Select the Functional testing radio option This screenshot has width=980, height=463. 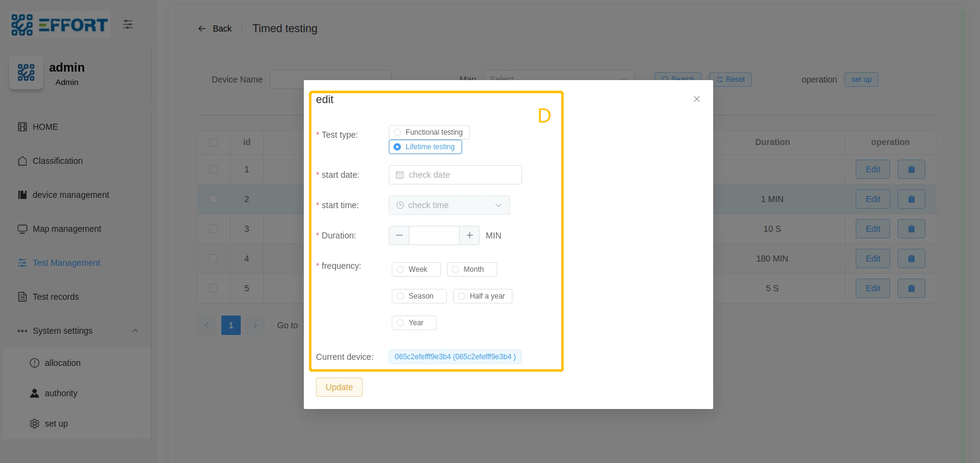click(398, 132)
